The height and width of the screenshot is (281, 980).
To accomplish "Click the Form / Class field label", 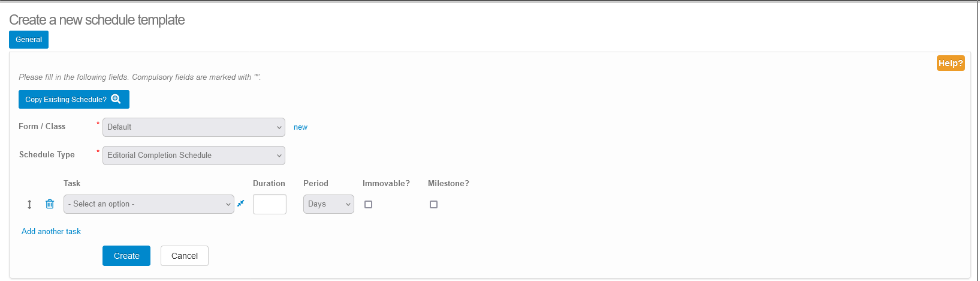I will click(42, 126).
